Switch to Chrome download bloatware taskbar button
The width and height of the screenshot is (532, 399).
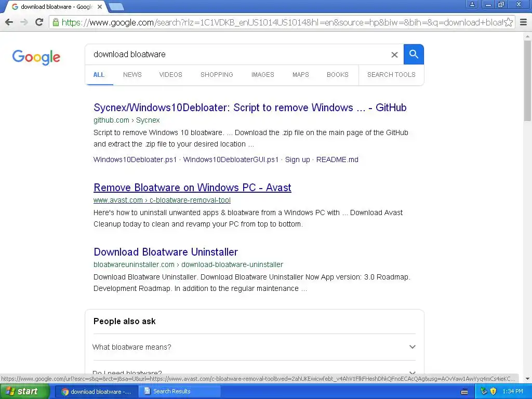click(x=96, y=392)
